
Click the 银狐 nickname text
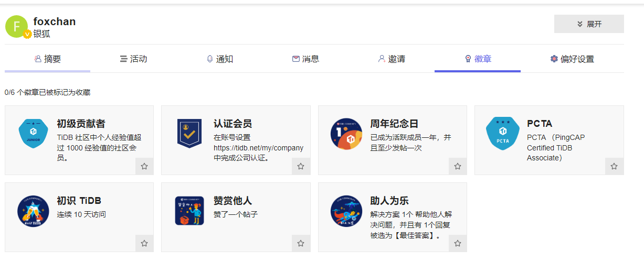(x=41, y=34)
